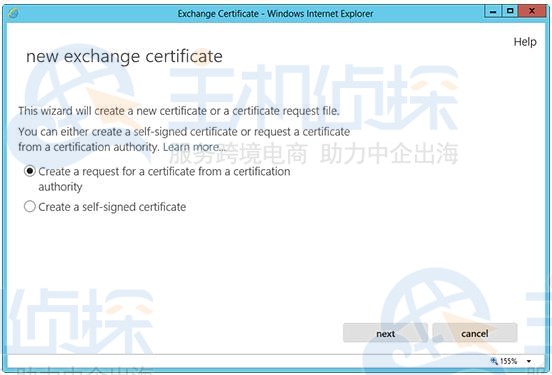552x375 pixels.
Task: Minimize the Exchange Certificate window
Action: 493,12
